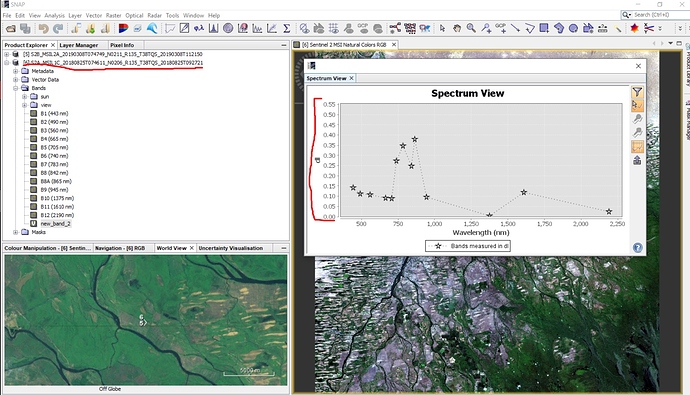
Task: Toggle the graticule grid overlay icon
Action: point(334,29)
